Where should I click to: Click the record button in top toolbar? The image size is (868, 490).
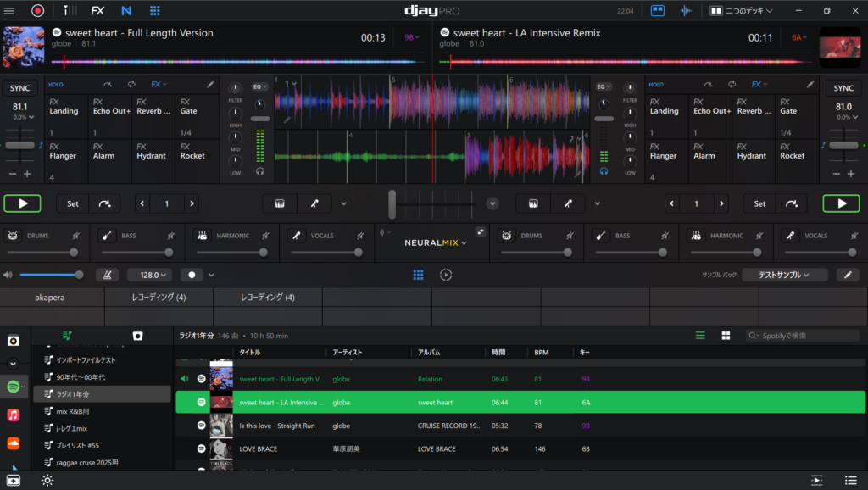click(37, 11)
